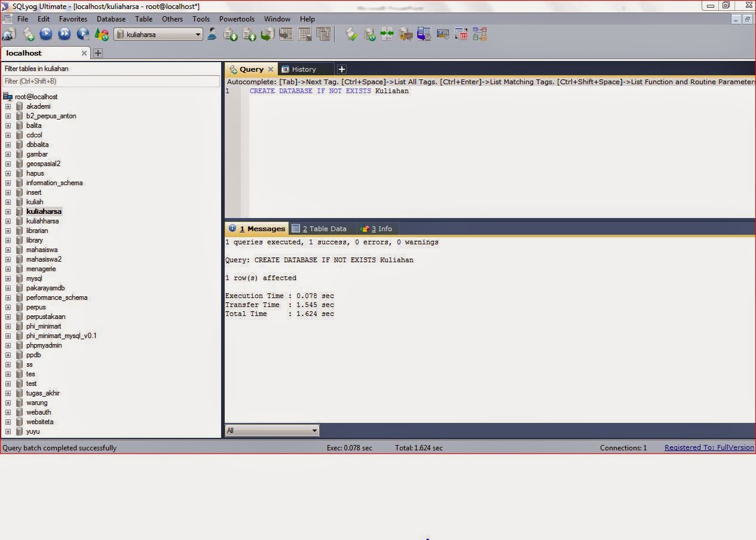756x540 pixels.
Task: Click database icon with green down arrow
Action: tap(231, 35)
